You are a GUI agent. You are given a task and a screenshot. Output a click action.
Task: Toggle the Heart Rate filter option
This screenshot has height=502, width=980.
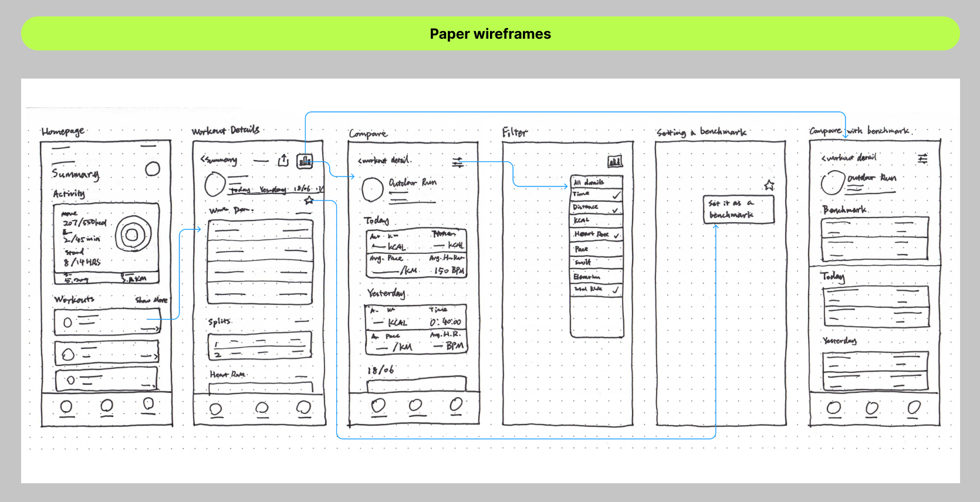tap(597, 234)
